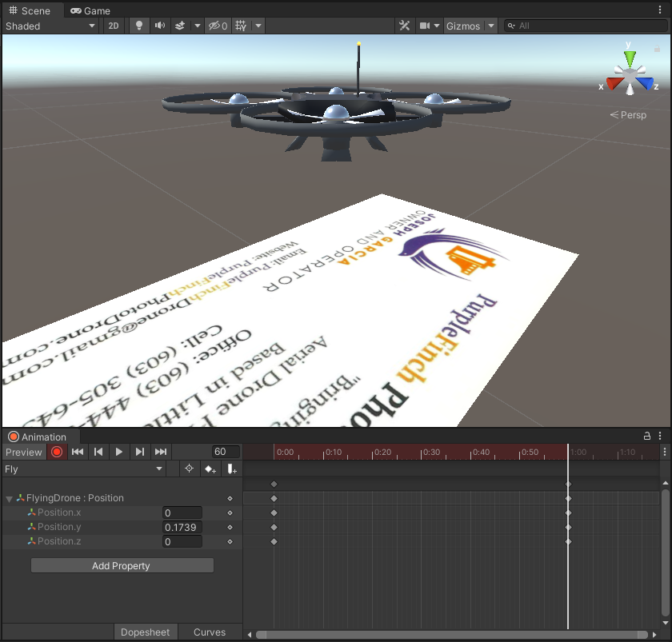Toggle hidden objects visibility icon
Viewport: 672px width, 642px height.
point(218,26)
